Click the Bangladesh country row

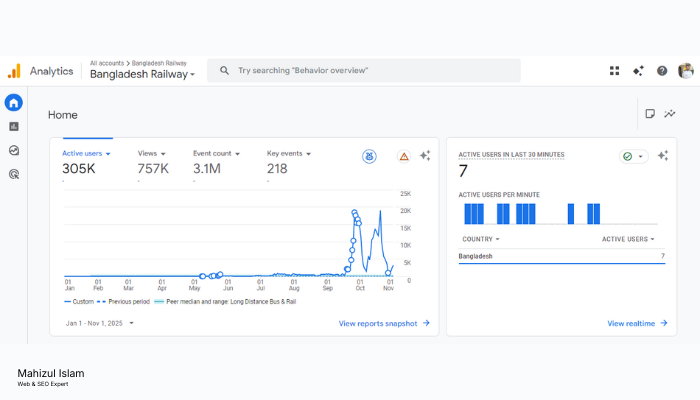point(562,256)
